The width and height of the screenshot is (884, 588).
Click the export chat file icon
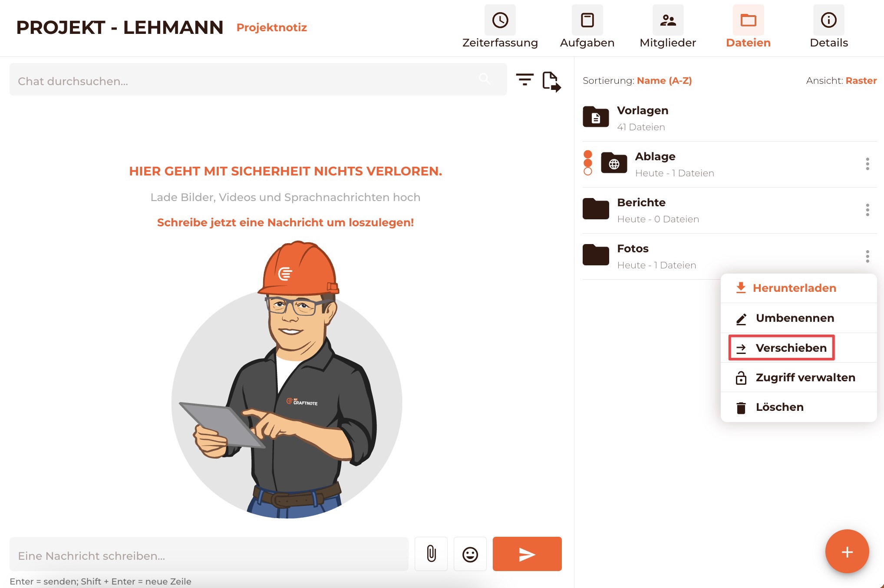click(551, 81)
